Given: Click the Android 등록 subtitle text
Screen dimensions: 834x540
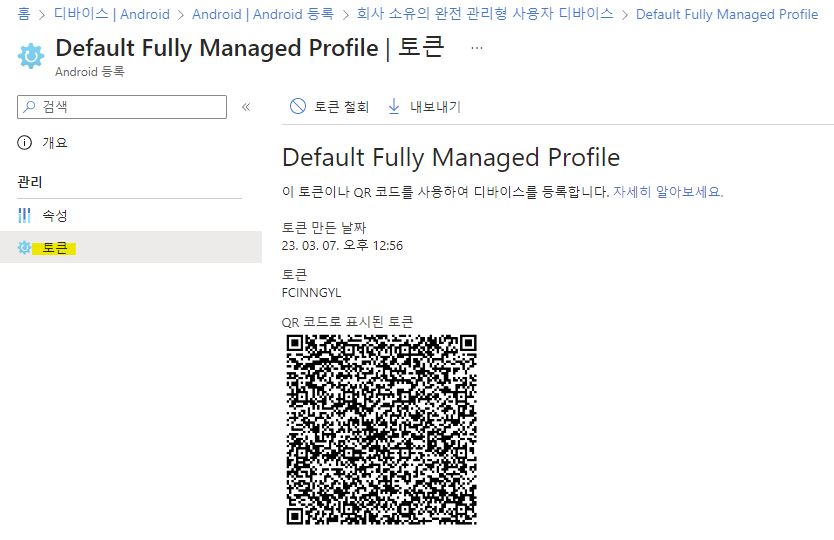Looking at the screenshot, I should tap(89, 72).
